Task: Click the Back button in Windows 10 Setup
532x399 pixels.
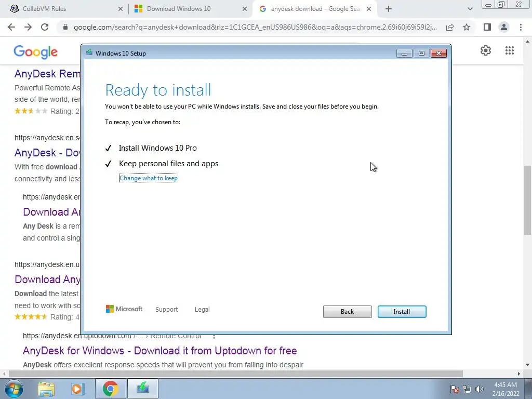Action: click(x=347, y=312)
